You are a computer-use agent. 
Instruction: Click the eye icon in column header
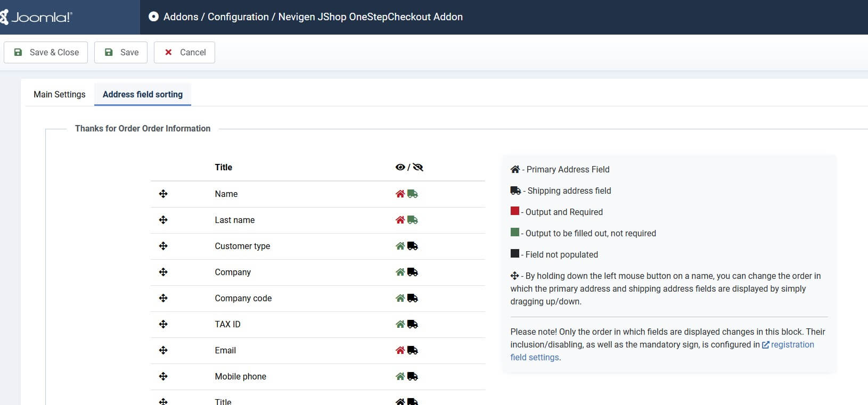coord(400,167)
